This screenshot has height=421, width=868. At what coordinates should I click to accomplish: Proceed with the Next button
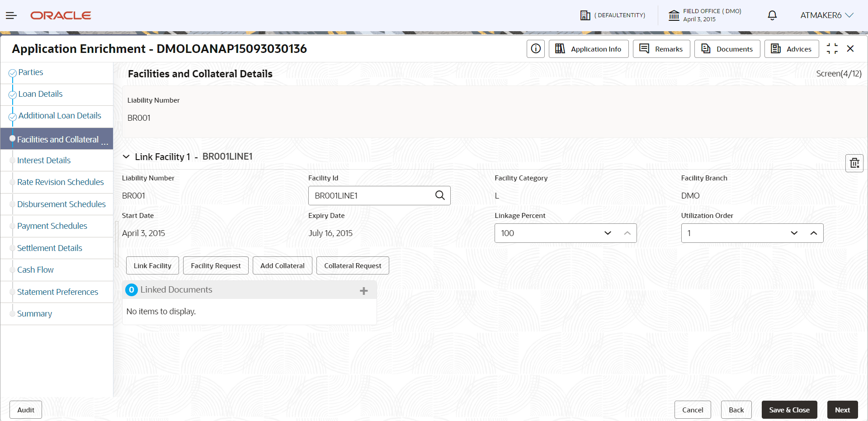(843, 410)
